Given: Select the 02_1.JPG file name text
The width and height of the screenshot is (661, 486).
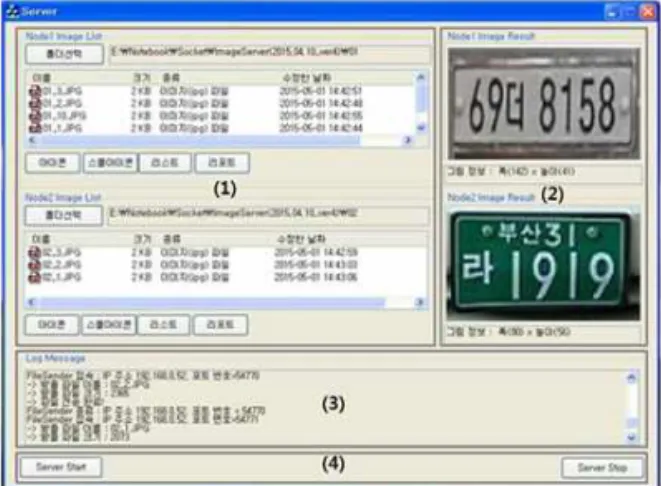Looking at the screenshot, I should click(61, 277).
